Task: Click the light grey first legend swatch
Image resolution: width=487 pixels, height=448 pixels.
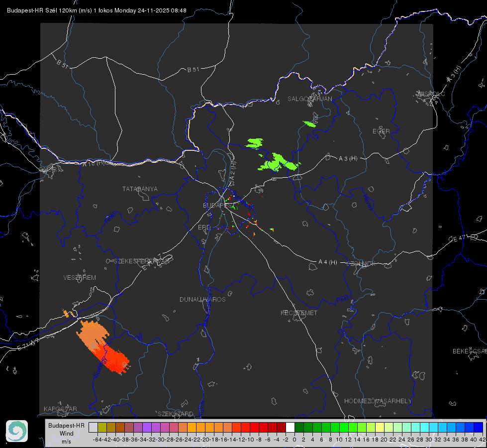Action: click(93, 427)
